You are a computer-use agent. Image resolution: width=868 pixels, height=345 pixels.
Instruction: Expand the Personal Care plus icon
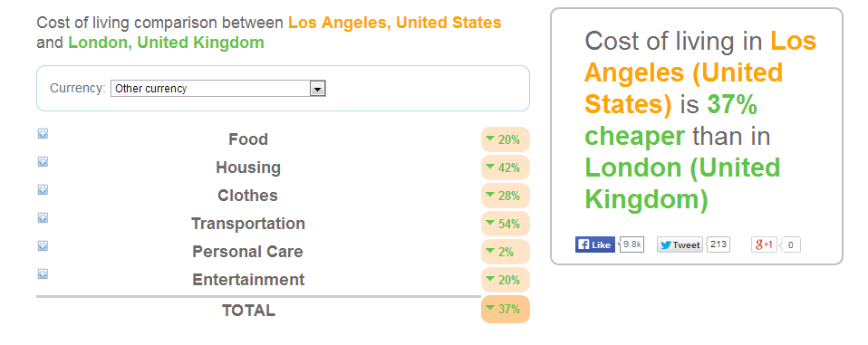(43, 245)
